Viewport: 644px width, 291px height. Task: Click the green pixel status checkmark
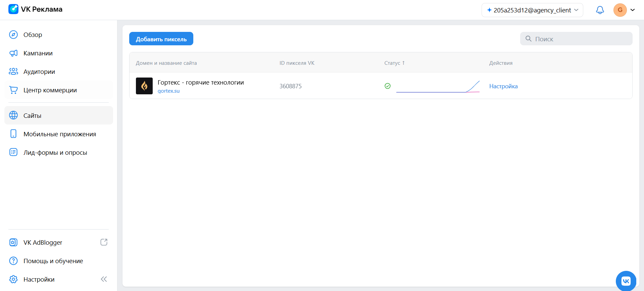(388, 86)
